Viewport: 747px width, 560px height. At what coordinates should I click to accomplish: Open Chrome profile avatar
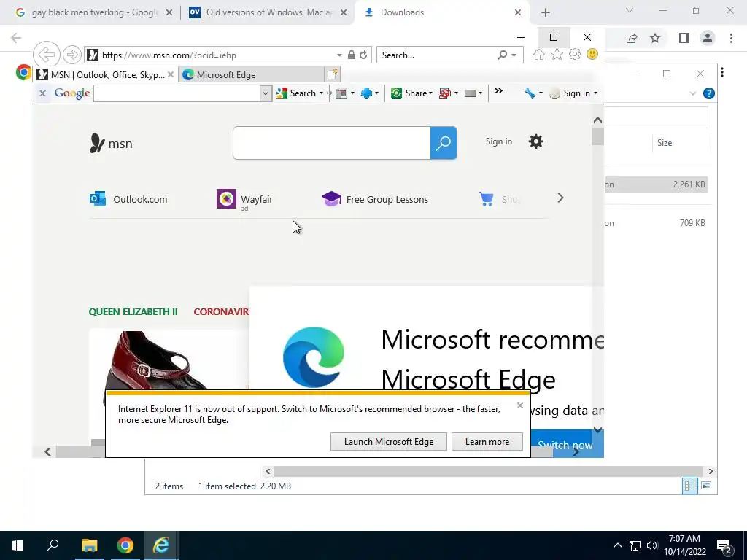pyautogui.click(x=707, y=38)
